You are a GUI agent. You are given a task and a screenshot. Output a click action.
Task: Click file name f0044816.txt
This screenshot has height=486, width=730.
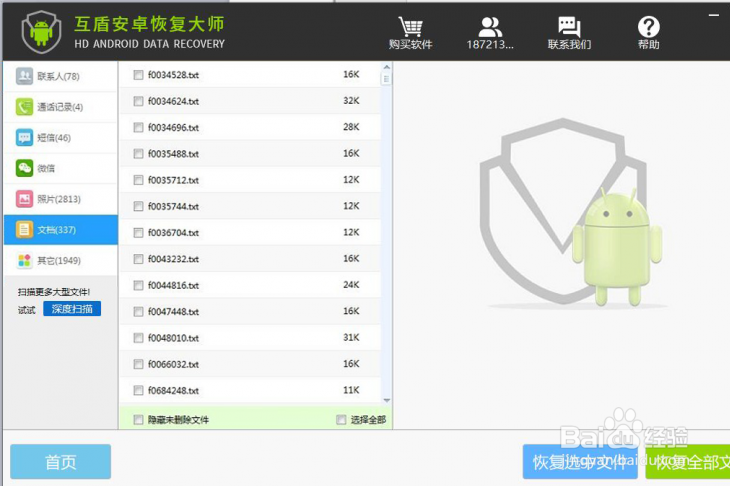point(174,285)
